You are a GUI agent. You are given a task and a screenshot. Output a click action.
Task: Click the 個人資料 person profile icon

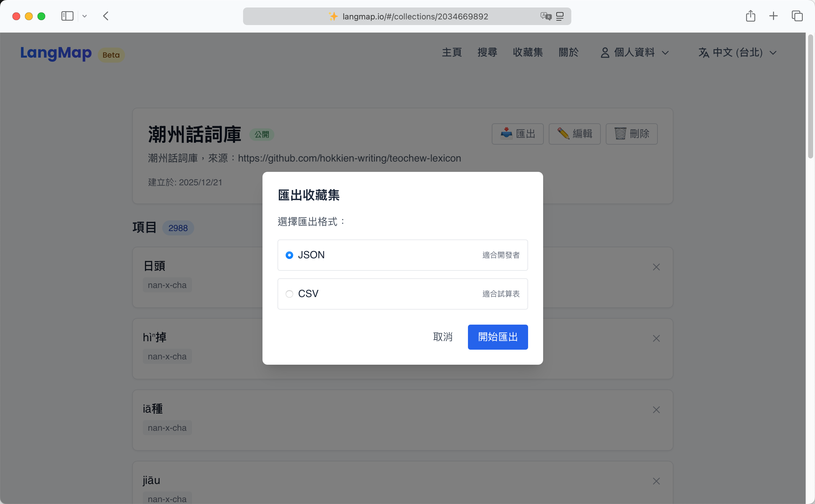(x=605, y=52)
